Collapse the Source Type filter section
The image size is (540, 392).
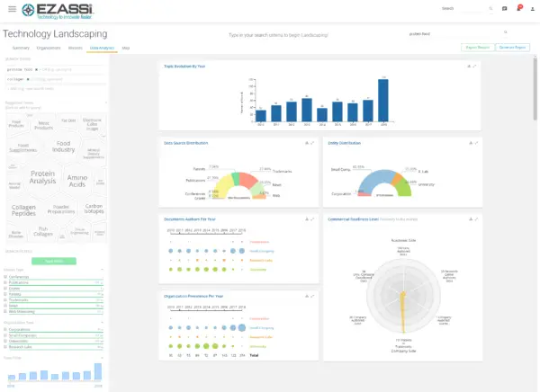click(103, 270)
